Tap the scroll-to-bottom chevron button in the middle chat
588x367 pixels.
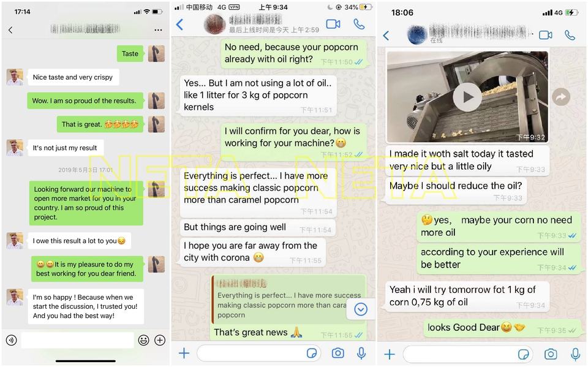(x=361, y=309)
